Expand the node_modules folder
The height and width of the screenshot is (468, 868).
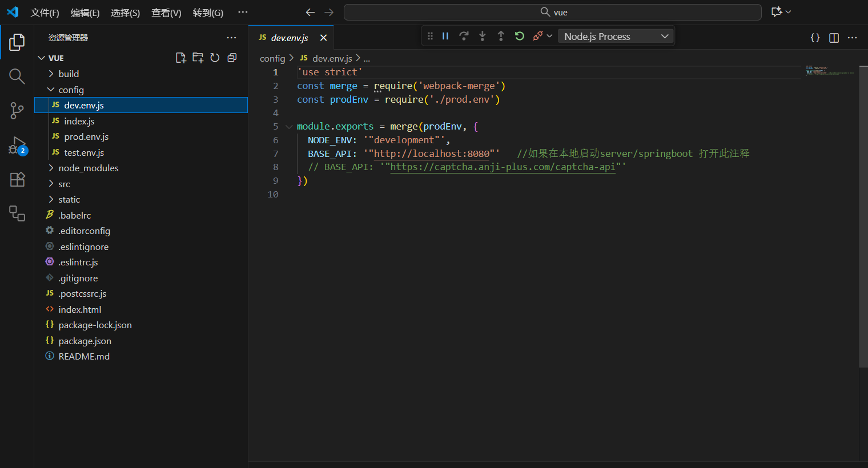pyautogui.click(x=88, y=168)
